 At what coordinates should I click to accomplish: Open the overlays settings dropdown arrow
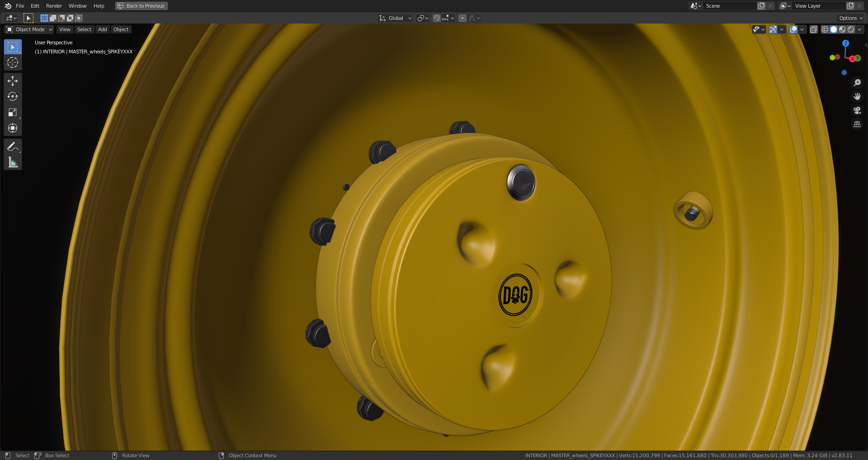(x=802, y=29)
